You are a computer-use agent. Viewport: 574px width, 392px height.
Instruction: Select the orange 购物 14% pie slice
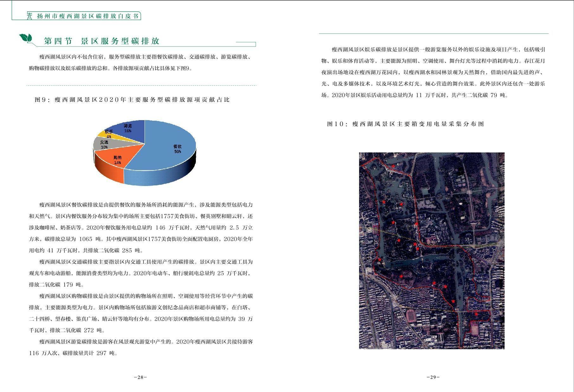pyautogui.click(x=116, y=160)
